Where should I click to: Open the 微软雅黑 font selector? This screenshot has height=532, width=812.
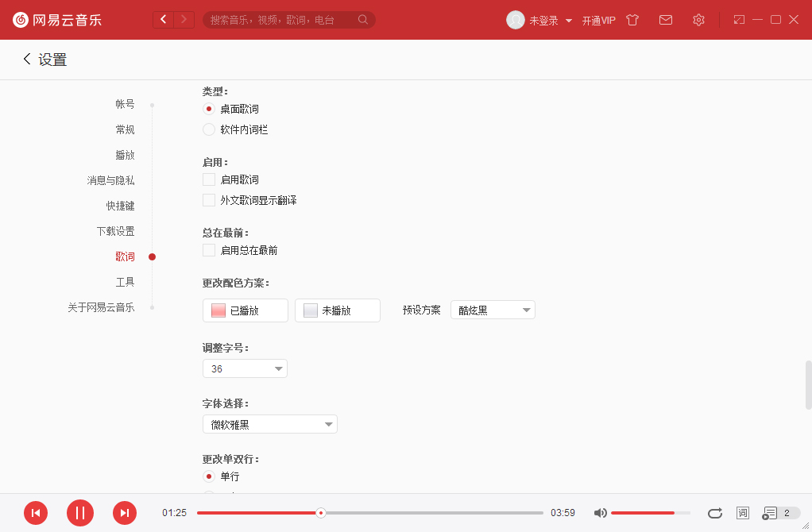click(269, 423)
